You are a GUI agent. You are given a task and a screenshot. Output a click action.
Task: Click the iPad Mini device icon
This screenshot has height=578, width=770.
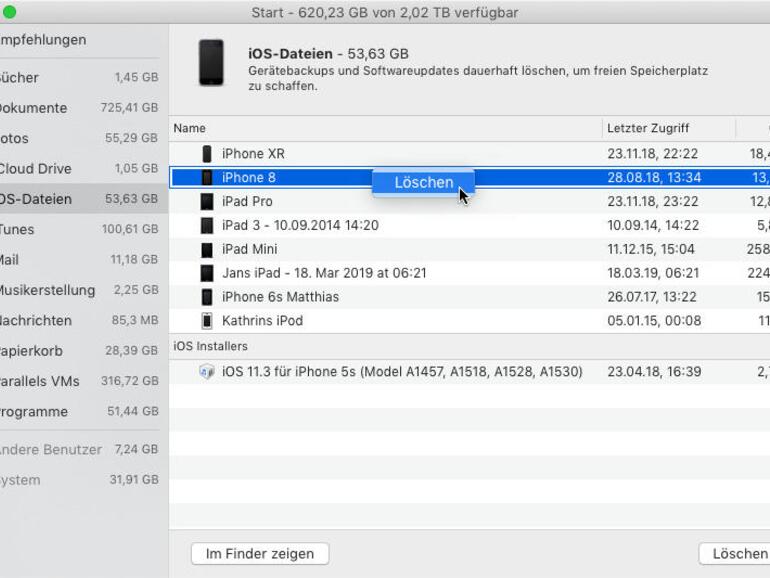click(207, 249)
